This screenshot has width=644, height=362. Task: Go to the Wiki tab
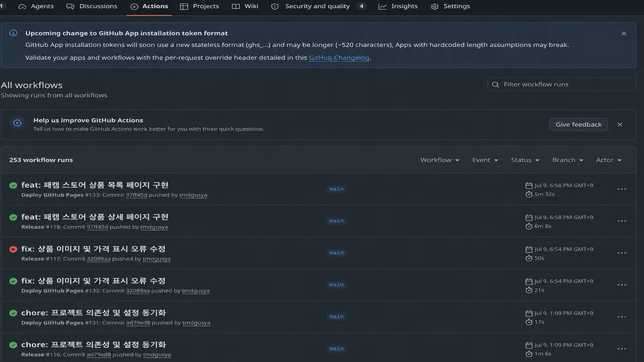click(246, 6)
